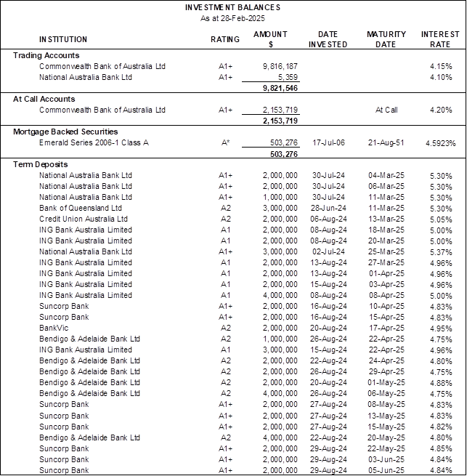Click the 5.37% interest rate
Image resolution: width=467 pixels, height=476 pixels.
coord(441,253)
